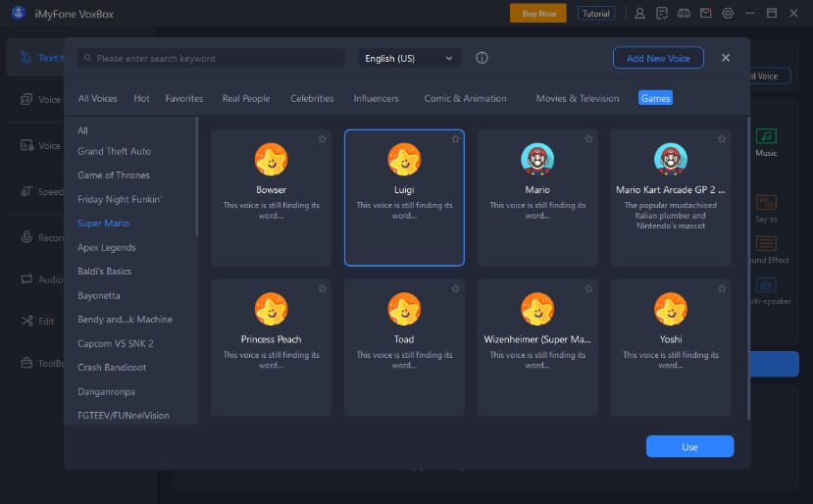Add Princess Peach to favorites via star

click(x=323, y=288)
